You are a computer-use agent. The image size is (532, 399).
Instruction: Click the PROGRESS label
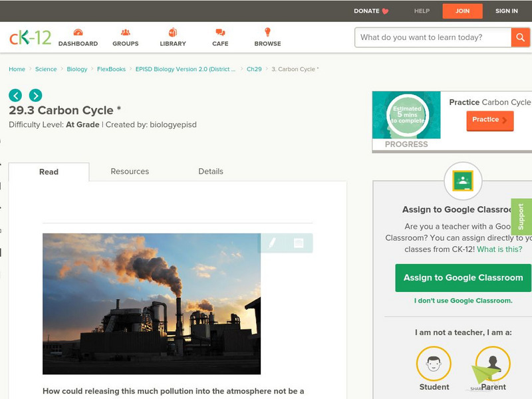(406, 144)
